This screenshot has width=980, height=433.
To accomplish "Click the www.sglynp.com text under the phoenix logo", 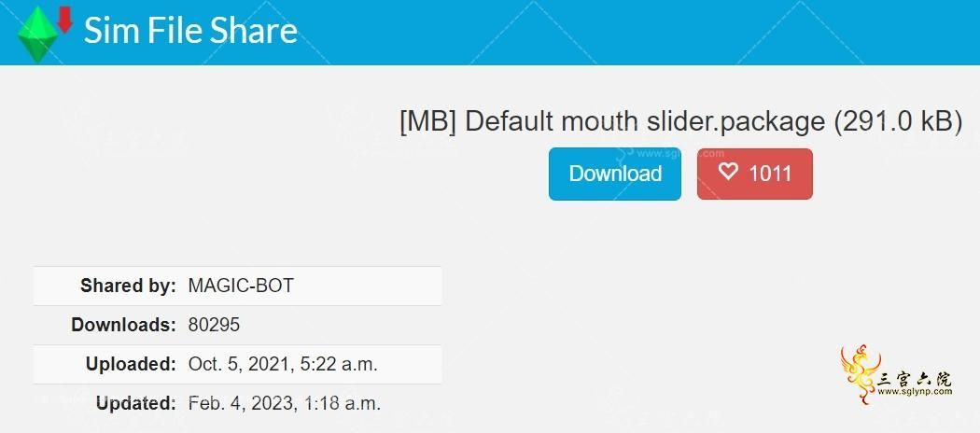I will pyautogui.click(x=915, y=391).
